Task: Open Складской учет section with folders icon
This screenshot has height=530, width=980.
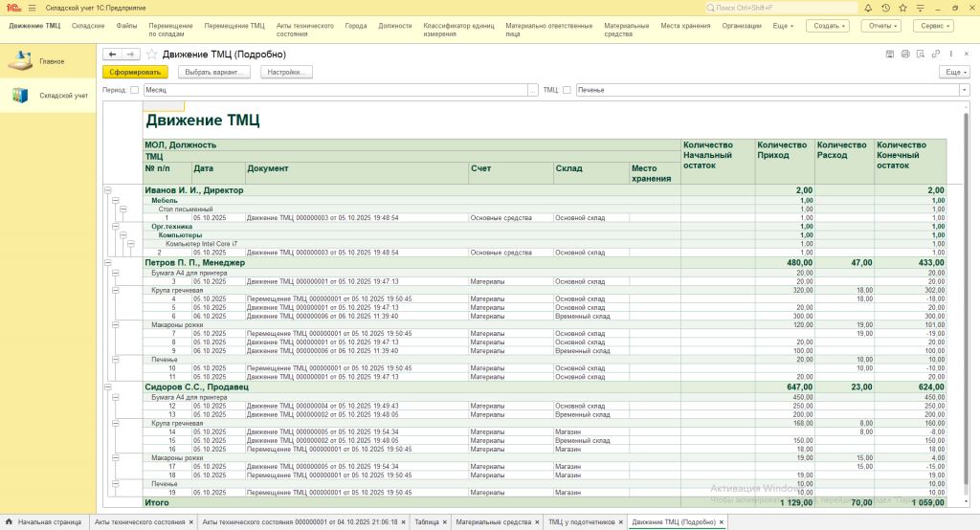Action: 20,95
